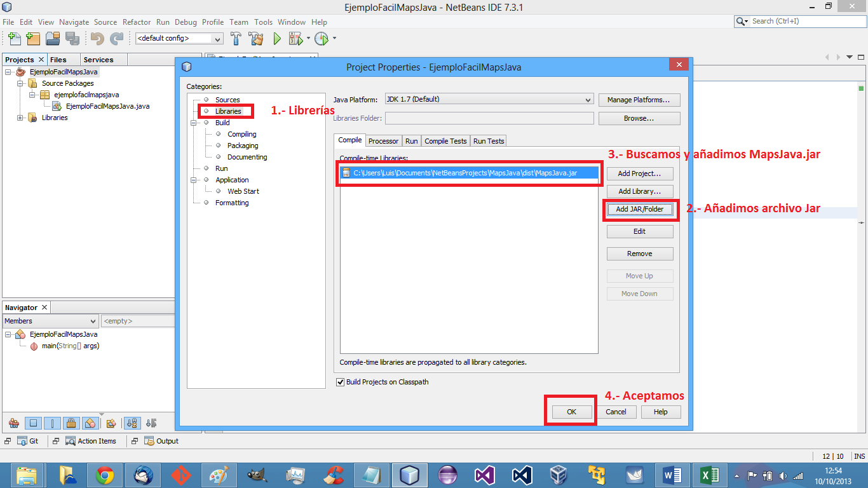Click the Edit library button

click(x=640, y=231)
